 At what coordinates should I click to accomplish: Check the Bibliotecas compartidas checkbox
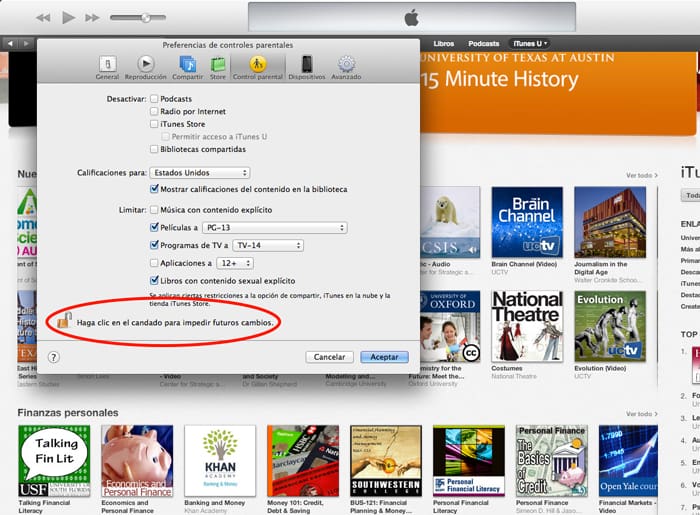[x=154, y=149]
